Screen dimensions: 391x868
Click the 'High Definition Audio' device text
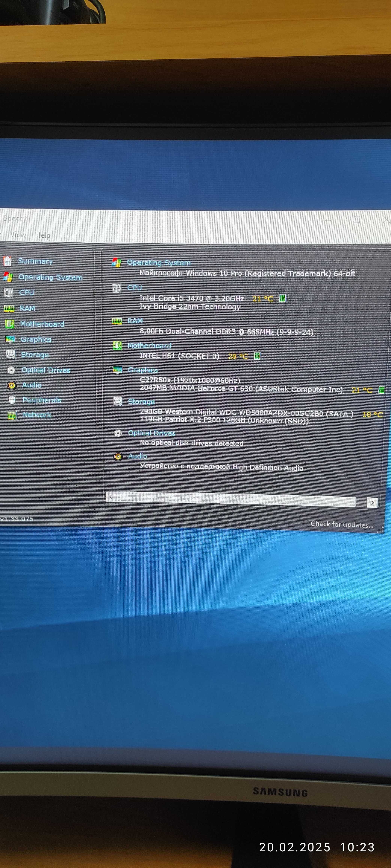tap(222, 467)
